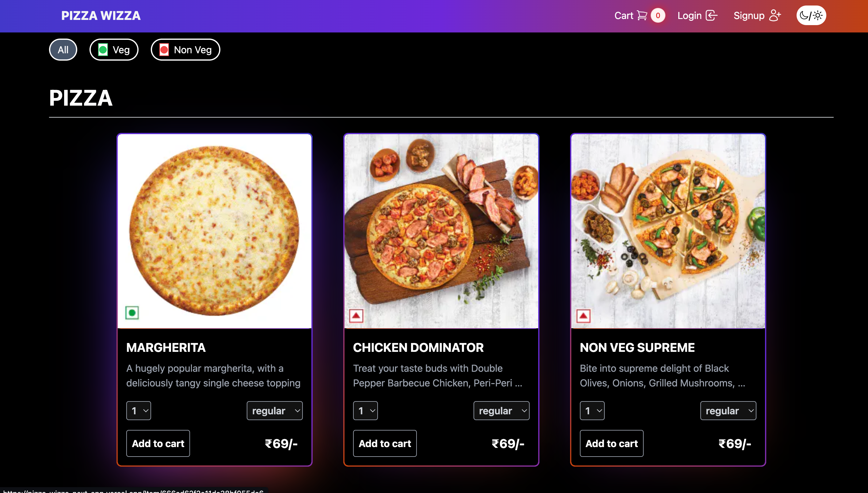Click the non-veg mark on Chicken Dominator
Image resolution: width=868 pixels, height=493 pixels.
click(x=356, y=316)
